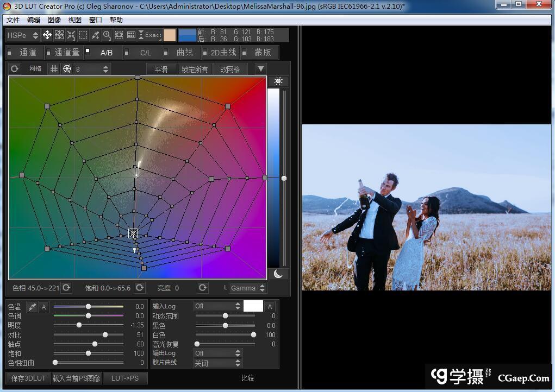Viewport: 555px width, 392px height.
Task: Click the skin-tone reference color swatch
Action: pos(170,35)
